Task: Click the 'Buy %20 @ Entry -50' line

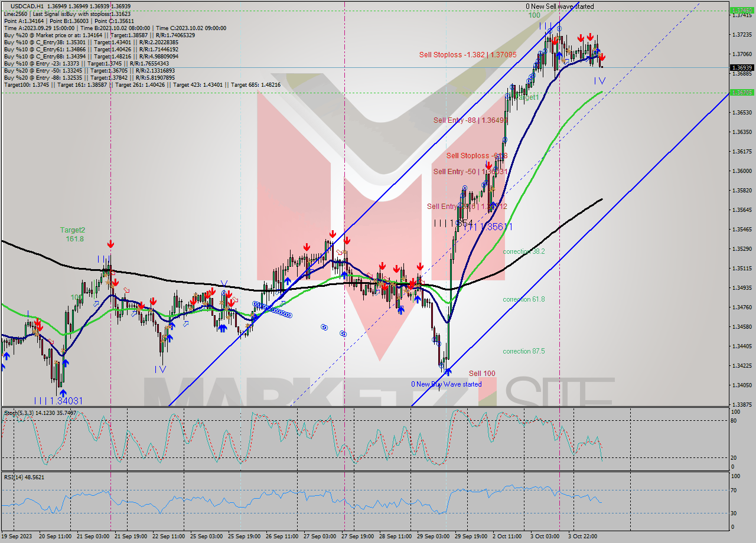Action: tap(89, 70)
